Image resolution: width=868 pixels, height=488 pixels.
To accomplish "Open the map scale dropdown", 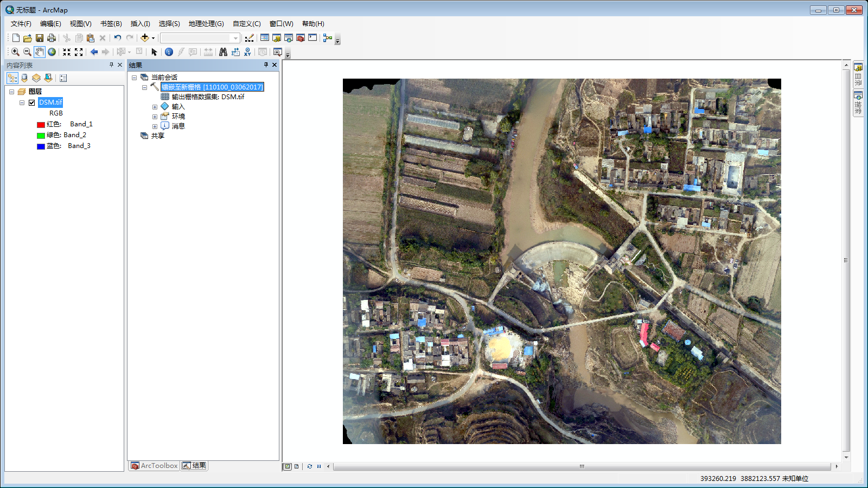I will pos(235,38).
